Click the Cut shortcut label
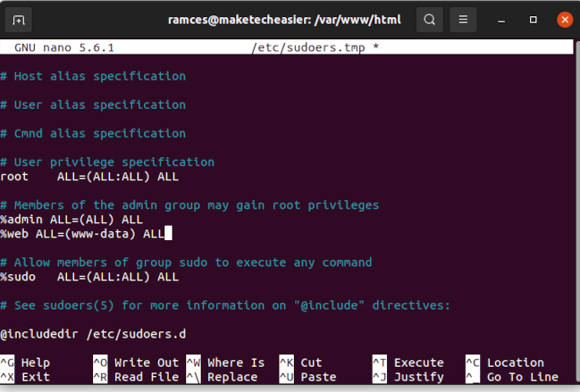The height and width of the screenshot is (392, 580). (x=311, y=363)
